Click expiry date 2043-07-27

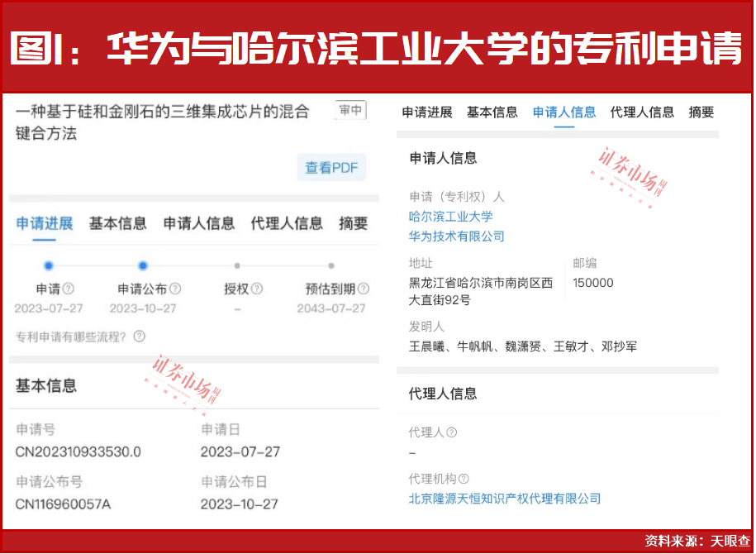[x=331, y=308]
